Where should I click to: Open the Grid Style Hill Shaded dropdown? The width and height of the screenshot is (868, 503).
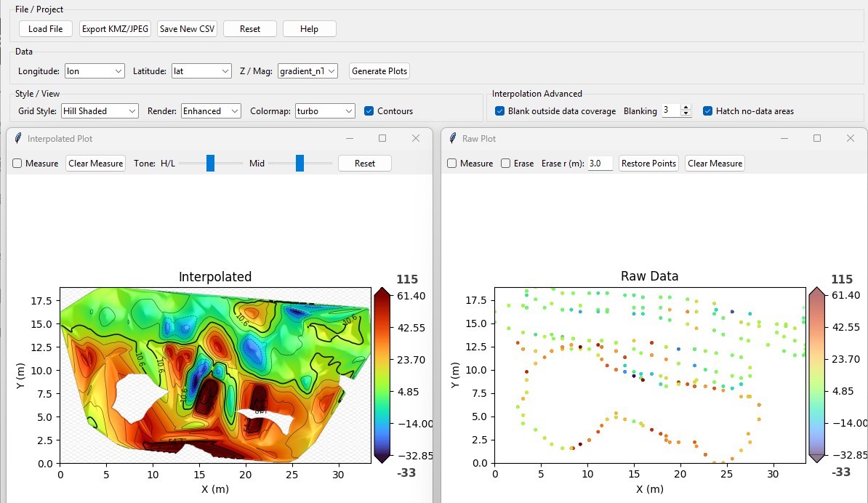pyautogui.click(x=100, y=110)
